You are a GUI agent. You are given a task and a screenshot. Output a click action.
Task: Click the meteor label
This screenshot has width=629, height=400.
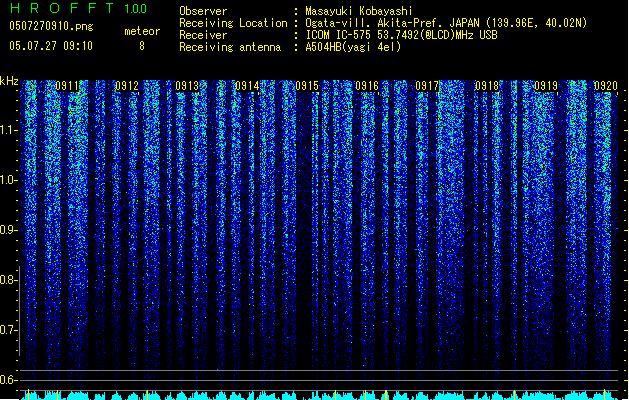tap(142, 31)
